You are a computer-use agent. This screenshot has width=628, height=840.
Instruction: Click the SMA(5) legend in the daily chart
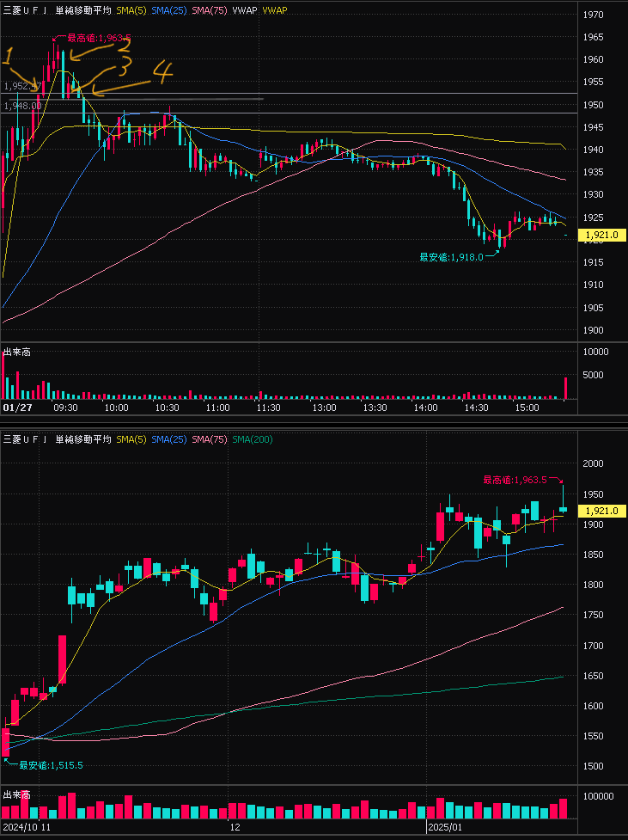coord(131,439)
